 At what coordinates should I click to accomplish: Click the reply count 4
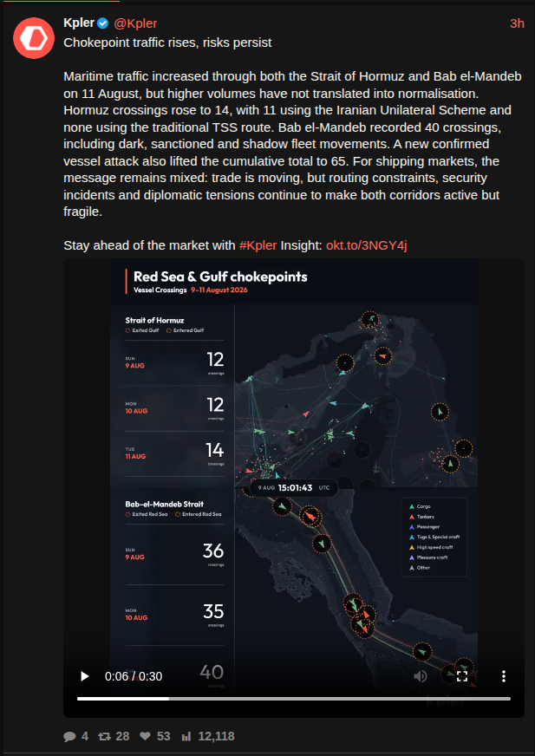click(84, 736)
